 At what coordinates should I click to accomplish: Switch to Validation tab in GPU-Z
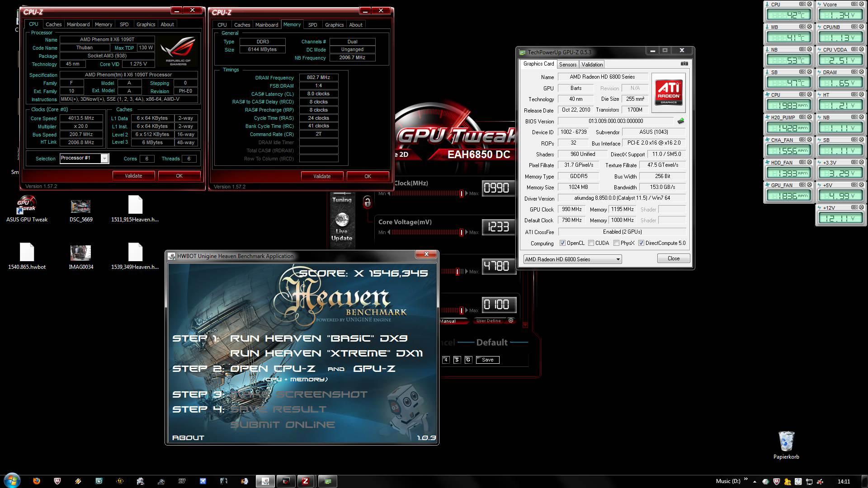592,65
